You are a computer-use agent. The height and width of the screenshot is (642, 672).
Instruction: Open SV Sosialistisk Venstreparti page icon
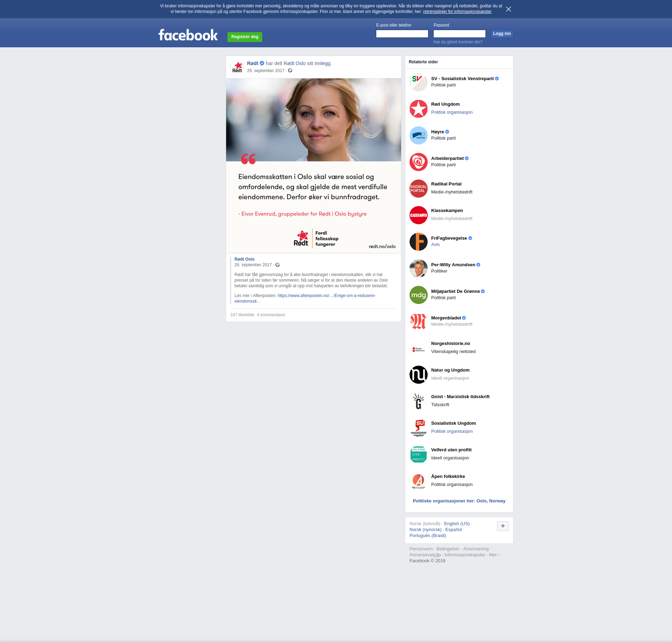click(x=418, y=82)
